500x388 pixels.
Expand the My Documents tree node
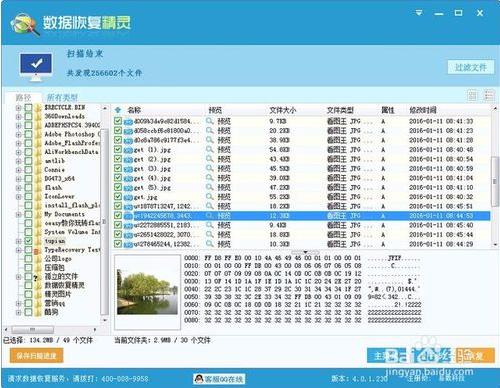click(x=19, y=214)
